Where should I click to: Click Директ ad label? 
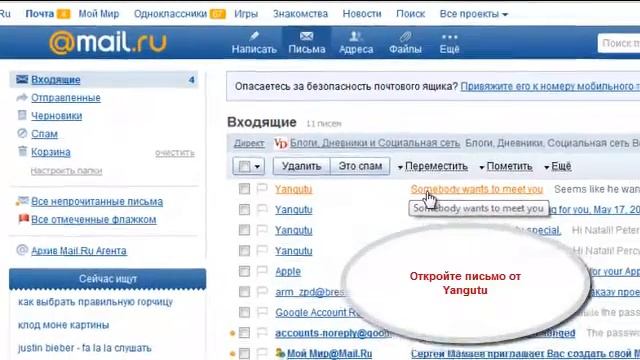[x=249, y=143]
